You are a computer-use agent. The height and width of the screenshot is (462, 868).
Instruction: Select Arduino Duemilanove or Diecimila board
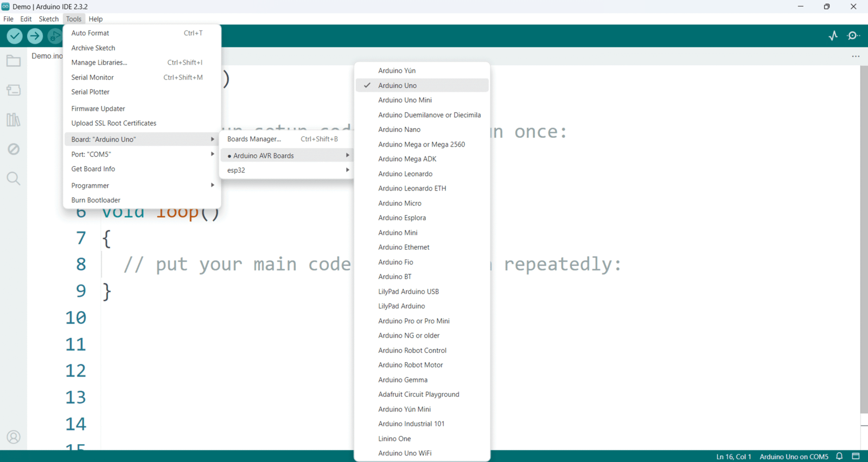click(x=422, y=115)
